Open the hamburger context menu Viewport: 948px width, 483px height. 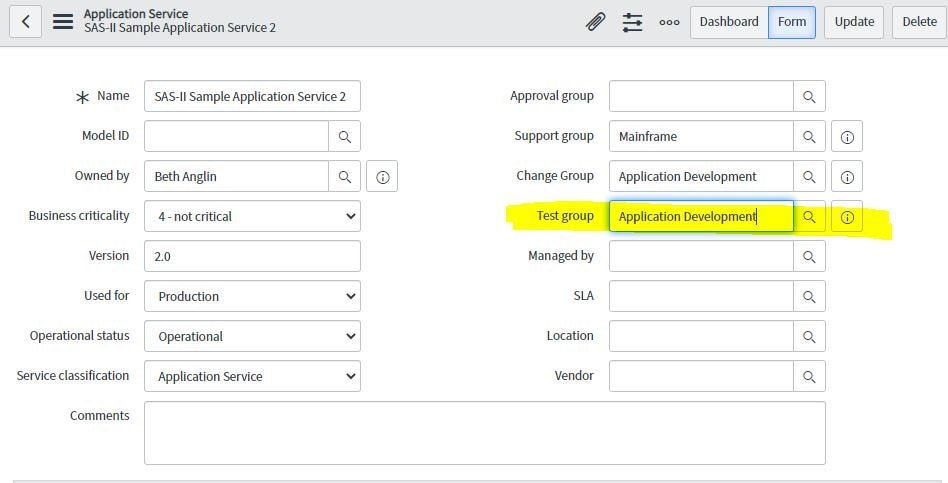[x=63, y=21]
